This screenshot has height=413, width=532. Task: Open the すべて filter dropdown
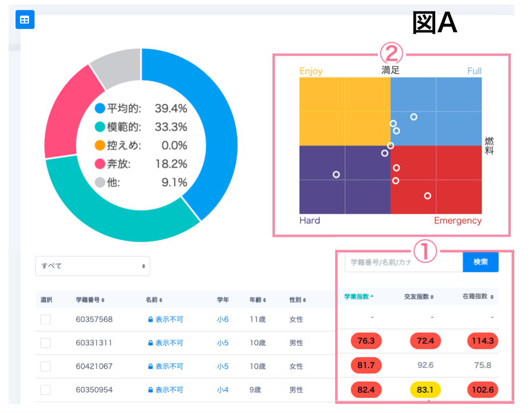point(93,266)
